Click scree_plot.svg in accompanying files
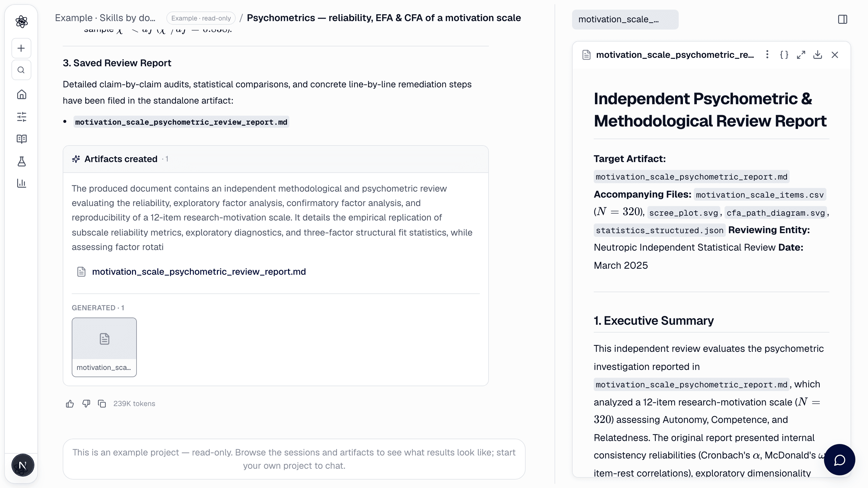This screenshot has width=868, height=488. (x=683, y=212)
